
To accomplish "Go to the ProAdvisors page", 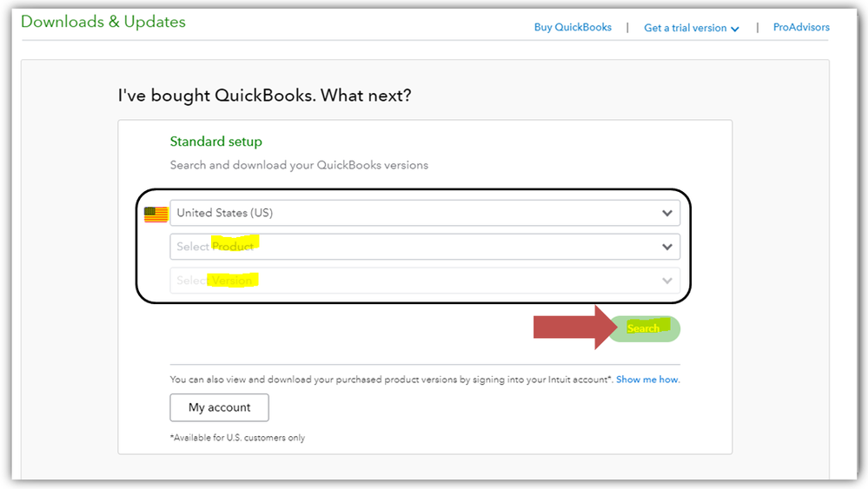I will [801, 28].
